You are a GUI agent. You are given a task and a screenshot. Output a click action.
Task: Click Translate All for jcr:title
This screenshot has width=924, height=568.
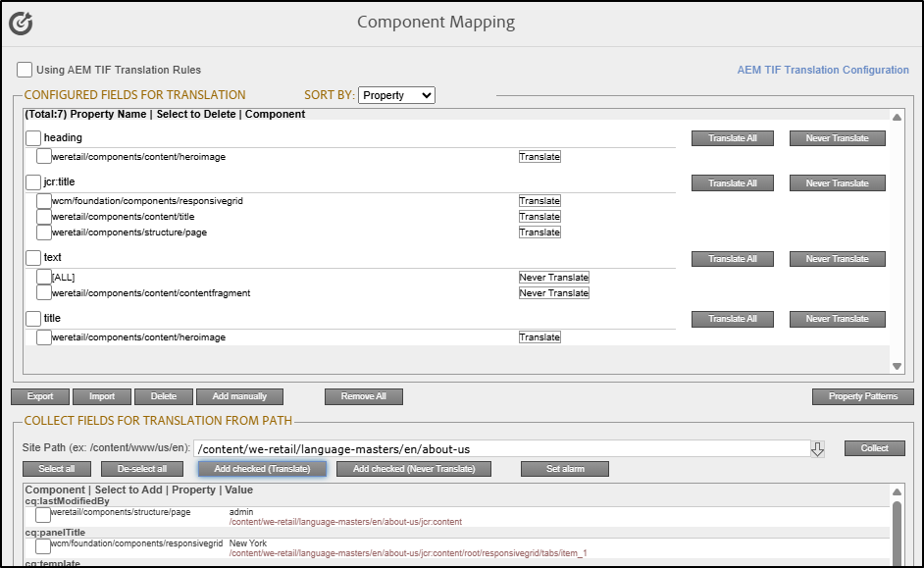tap(733, 183)
